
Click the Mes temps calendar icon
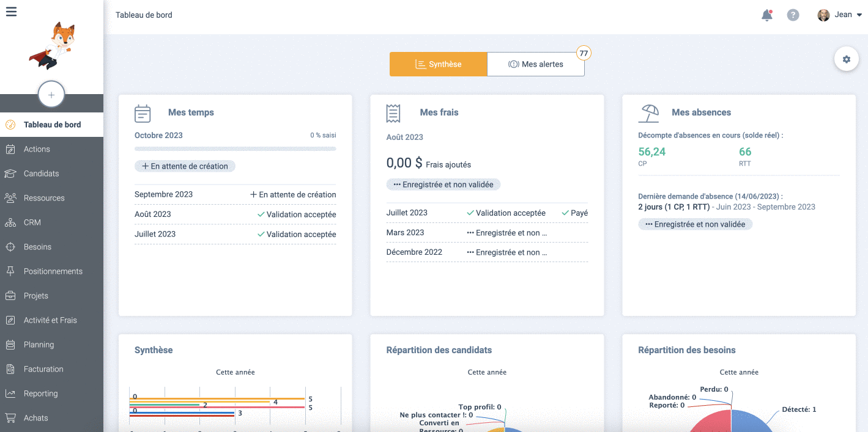tap(143, 114)
